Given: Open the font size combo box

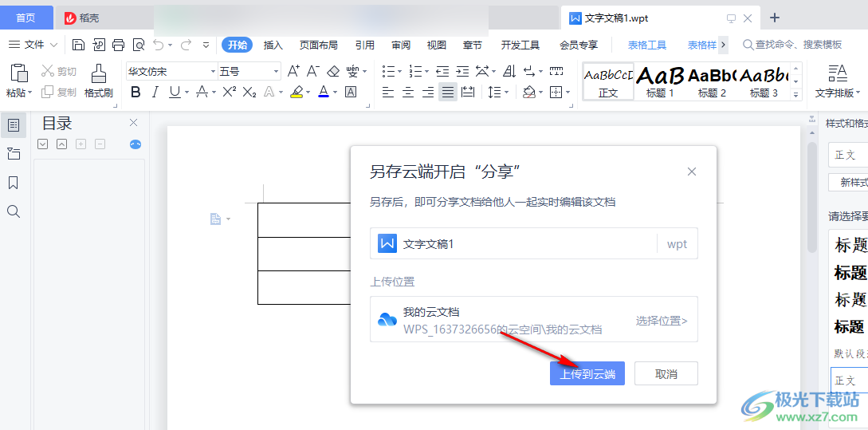Looking at the screenshot, I should pyautogui.click(x=249, y=72).
